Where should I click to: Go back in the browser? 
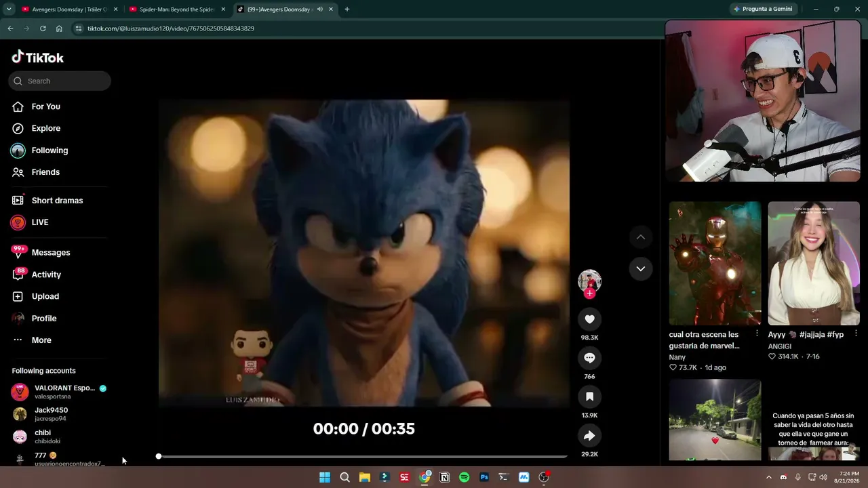(10, 28)
